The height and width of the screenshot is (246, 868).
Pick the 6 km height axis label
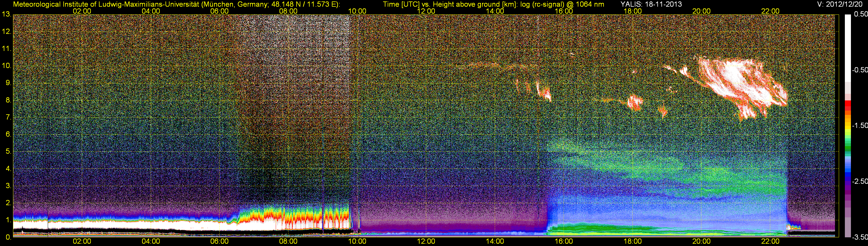(x=8, y=134)
